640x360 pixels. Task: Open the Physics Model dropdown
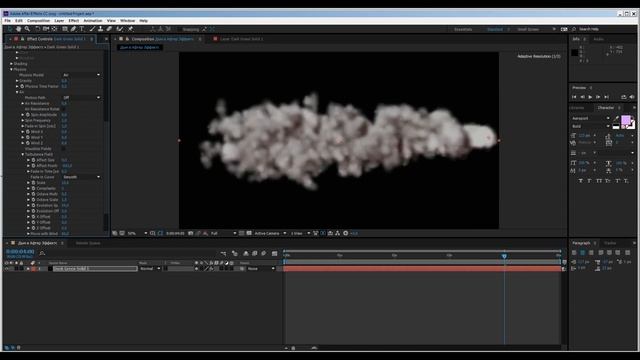click(81, 75)
